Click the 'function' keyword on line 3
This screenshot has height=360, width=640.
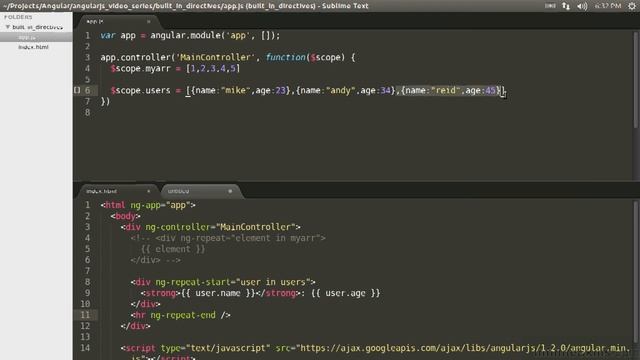(x=286, y=58)
